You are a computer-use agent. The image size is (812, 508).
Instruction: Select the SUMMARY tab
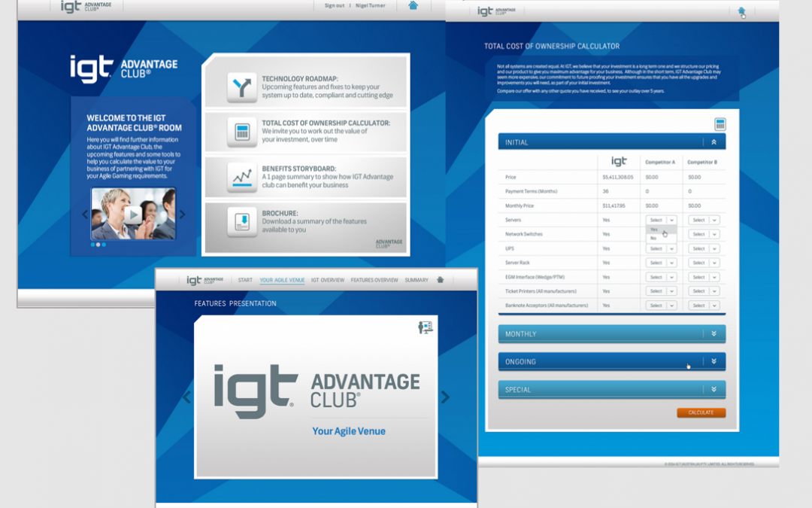[x=417, y=280]
